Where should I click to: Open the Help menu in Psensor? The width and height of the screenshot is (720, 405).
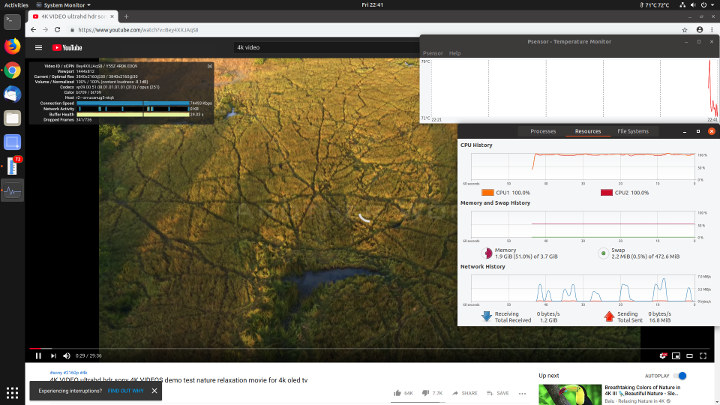coord(455,52)
